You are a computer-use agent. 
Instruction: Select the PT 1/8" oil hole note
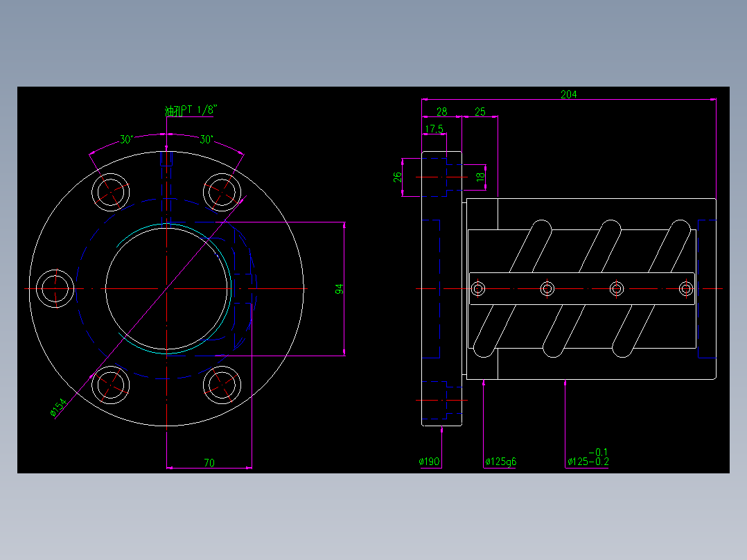point(191,110)
